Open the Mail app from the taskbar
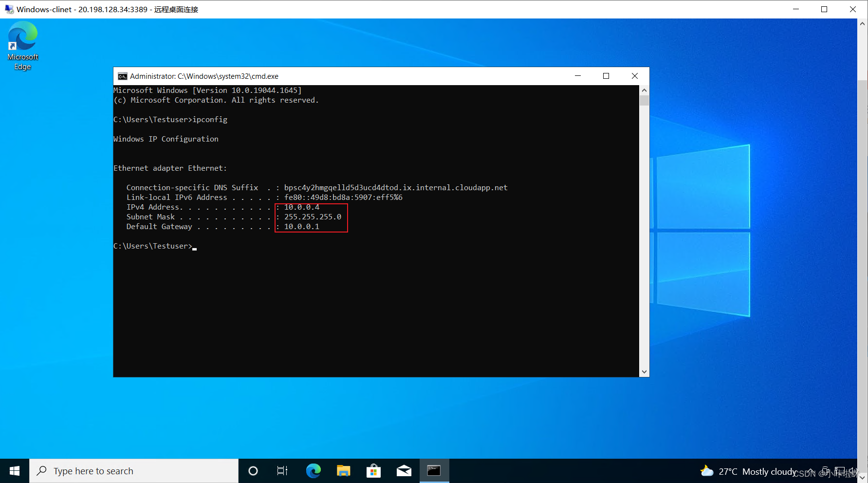 [404, 471]
